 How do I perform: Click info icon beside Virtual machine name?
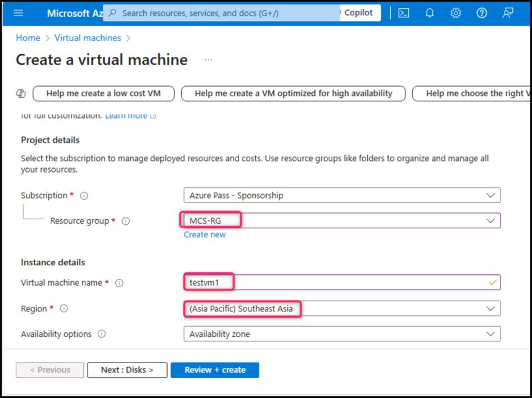[119, 283]
